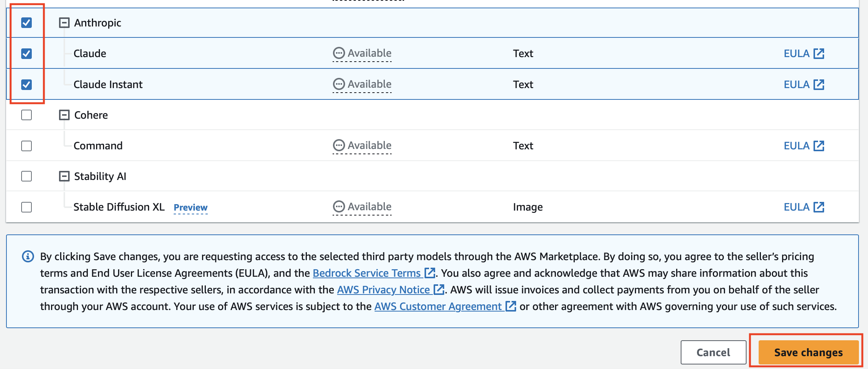
Task: Click the Cancel button
Action: (714, 352)
